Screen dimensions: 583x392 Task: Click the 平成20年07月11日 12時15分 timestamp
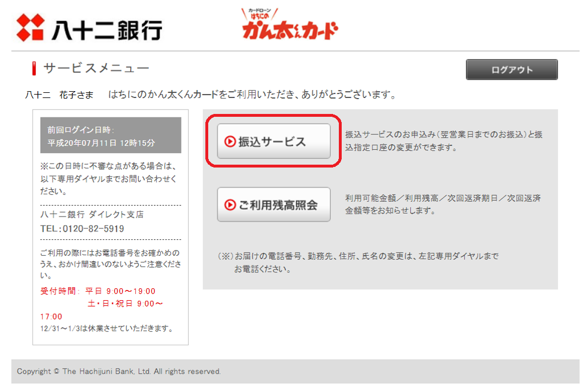click(x=101, y=143)
